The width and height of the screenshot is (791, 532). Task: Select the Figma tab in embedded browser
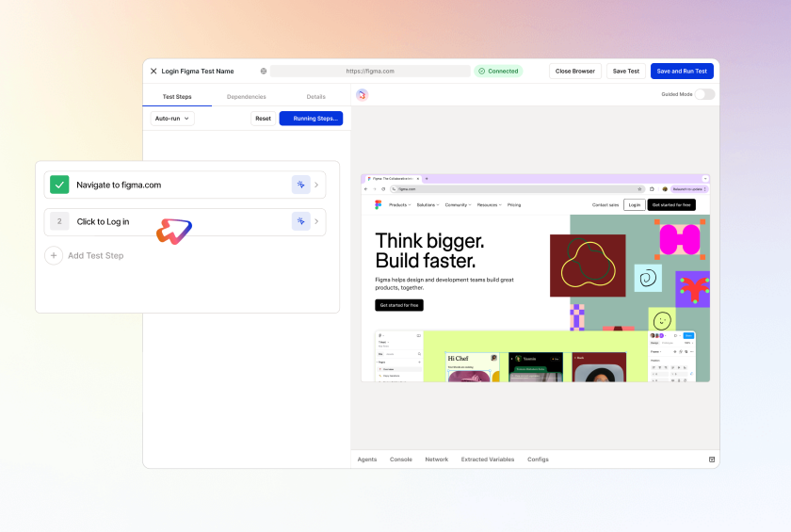click(392, 179)
